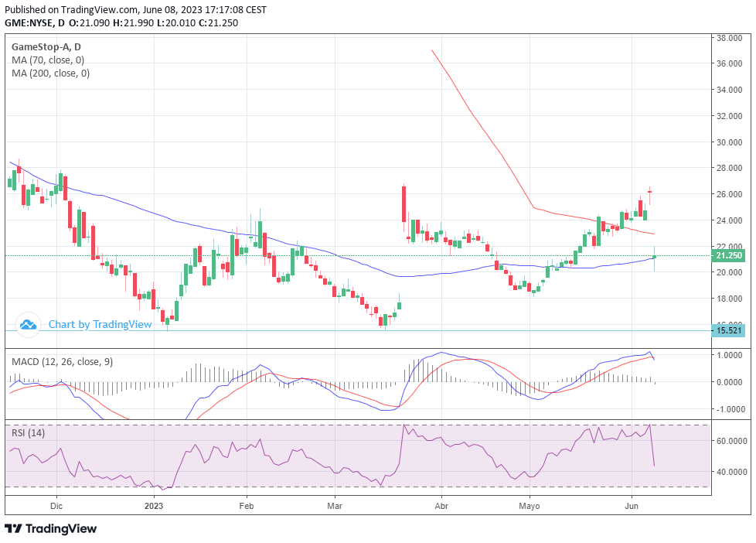
Task: Click the 'Mayo' time axis label
Action: pos(530,506)
